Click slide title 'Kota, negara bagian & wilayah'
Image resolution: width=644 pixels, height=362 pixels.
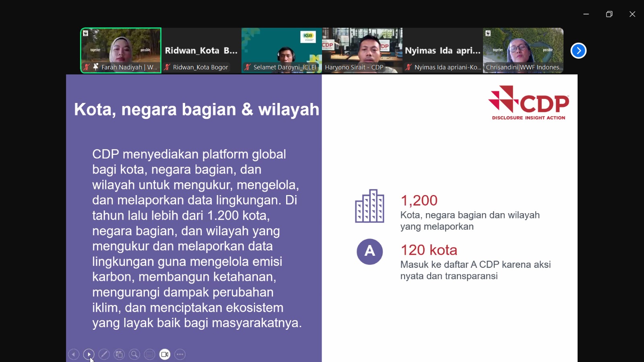(196, 109)
